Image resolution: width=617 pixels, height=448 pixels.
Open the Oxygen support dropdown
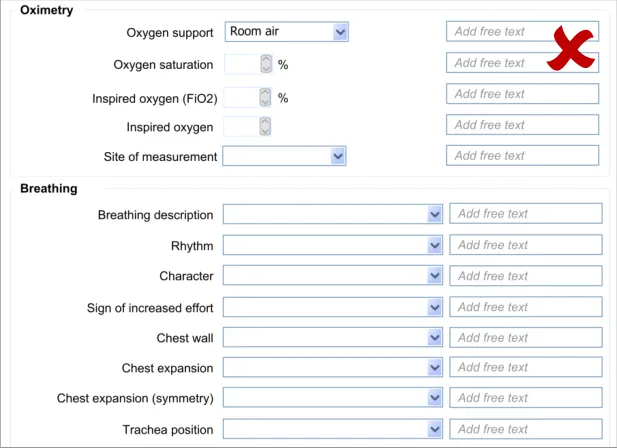pyautogui.click(x=286, y=32)
